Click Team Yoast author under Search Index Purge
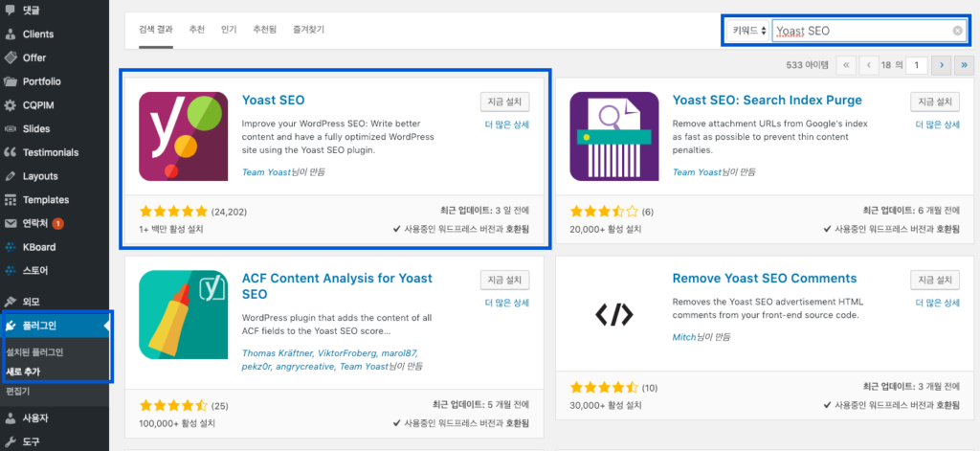Screen dimensions: 980x451 697,172
